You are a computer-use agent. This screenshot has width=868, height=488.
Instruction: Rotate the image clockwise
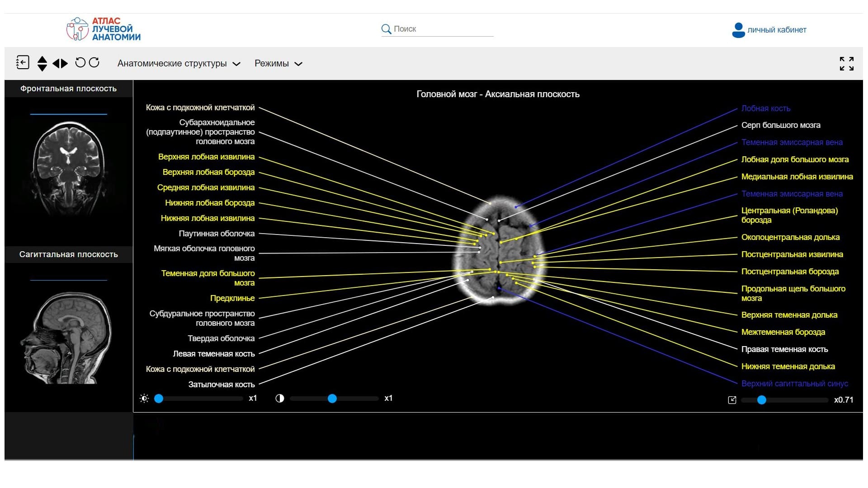pyautogui.click(x=94, y=62)
